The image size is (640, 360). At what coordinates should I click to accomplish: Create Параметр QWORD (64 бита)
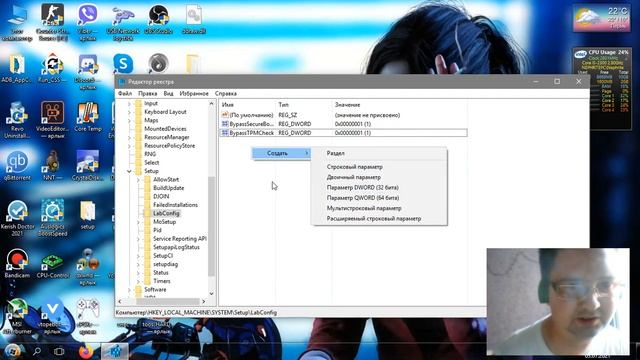coord(379,198)
